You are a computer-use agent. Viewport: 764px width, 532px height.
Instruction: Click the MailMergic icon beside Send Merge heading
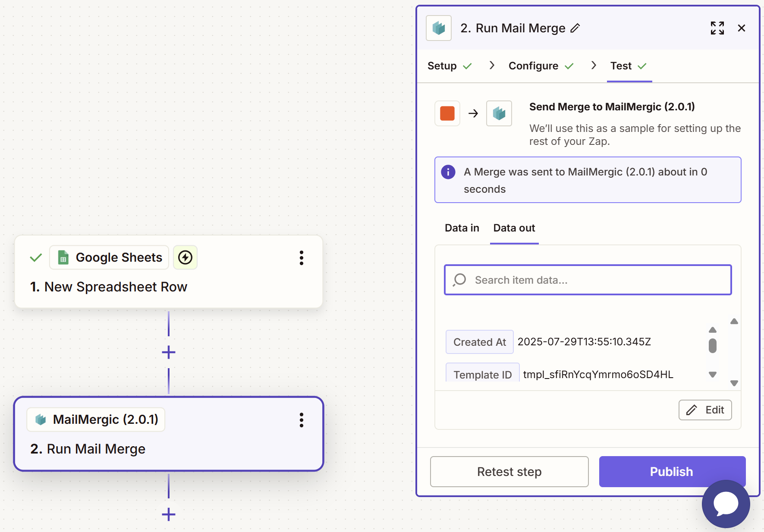[x=499, y=113]
